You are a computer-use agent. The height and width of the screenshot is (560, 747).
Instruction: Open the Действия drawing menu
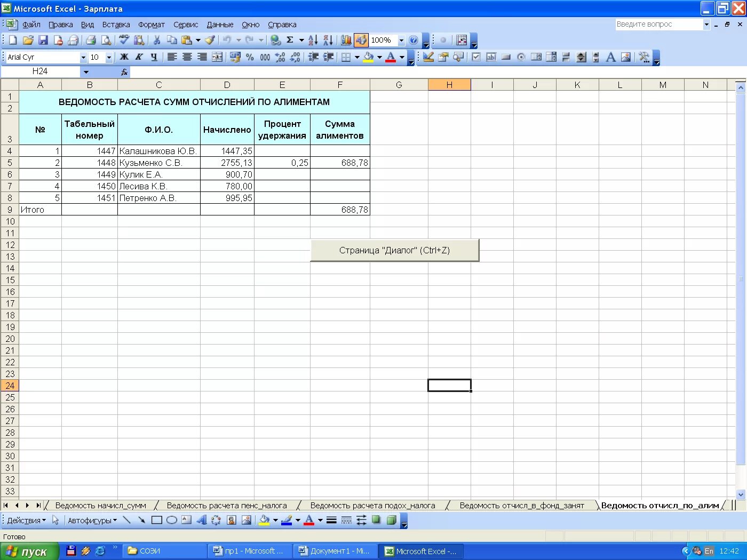click(x=26, y=520)
